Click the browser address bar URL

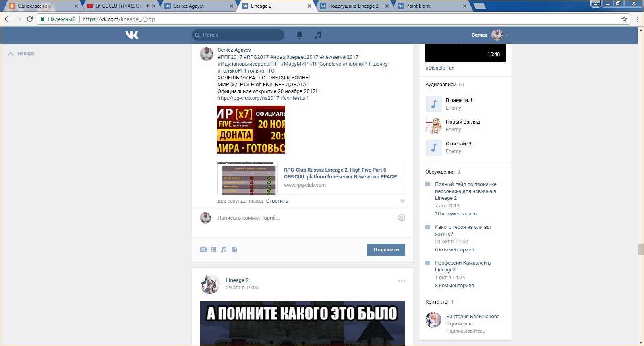pos(118,19)
